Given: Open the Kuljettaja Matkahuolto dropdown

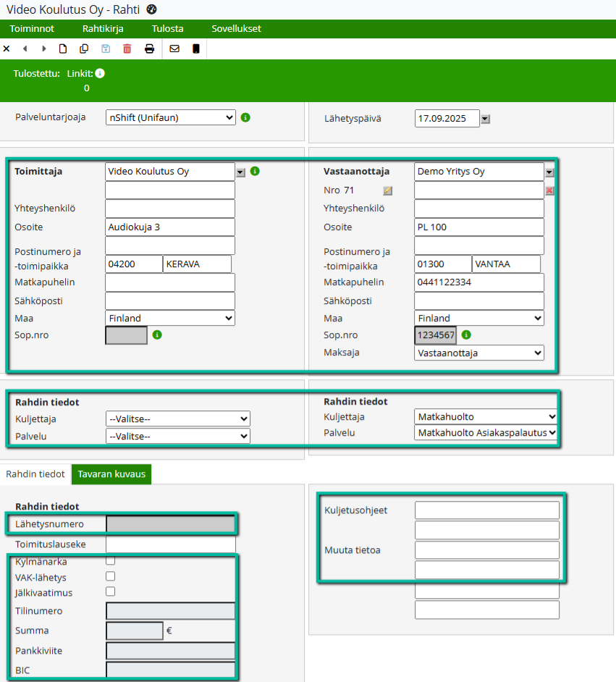Looking at the screenshot, I should [486, 417].
